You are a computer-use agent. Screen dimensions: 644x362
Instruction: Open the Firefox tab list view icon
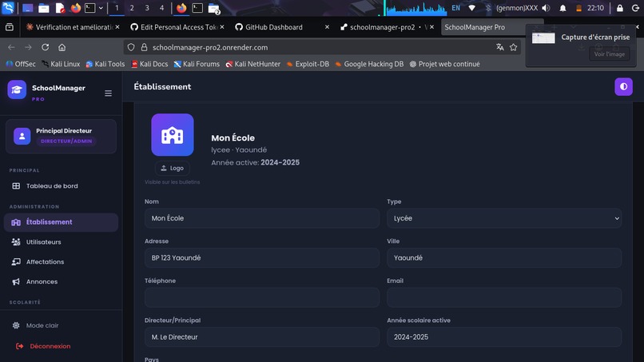pyautogui.click(x=9, y=27)
